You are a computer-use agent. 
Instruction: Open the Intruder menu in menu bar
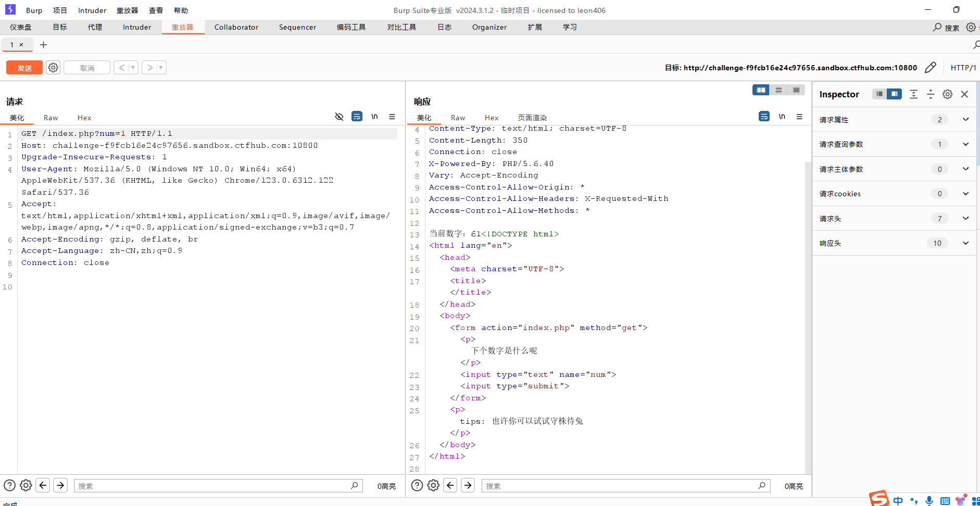pos(92,10)
